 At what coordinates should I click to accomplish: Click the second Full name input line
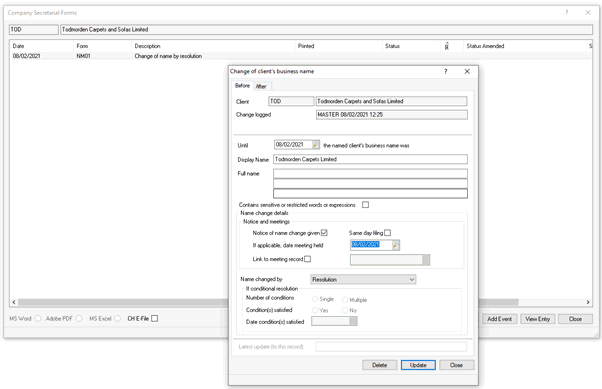pos(370,184)
